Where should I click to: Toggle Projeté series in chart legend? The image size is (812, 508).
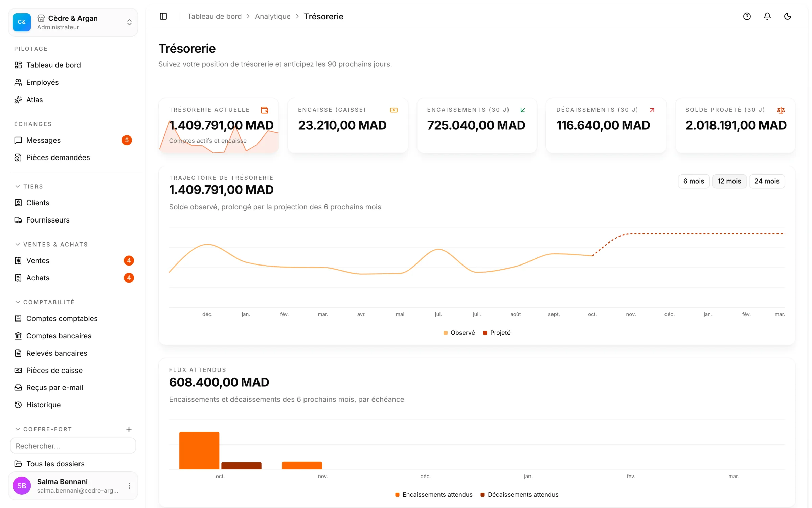[x=497, y=333]
